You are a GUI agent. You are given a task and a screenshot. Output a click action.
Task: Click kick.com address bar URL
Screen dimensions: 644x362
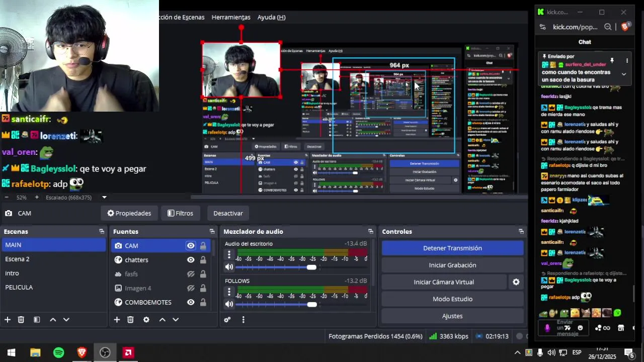click(575, 27)
